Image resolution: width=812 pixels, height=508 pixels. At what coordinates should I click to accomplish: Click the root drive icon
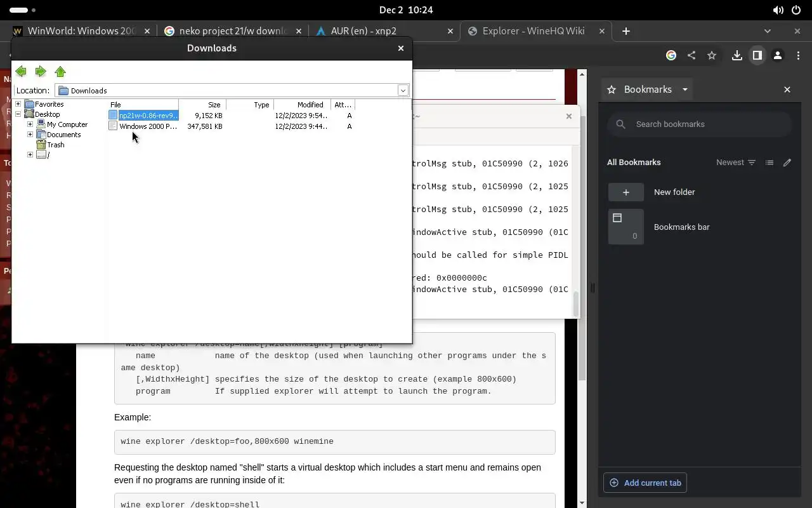[x=41, y=155]
